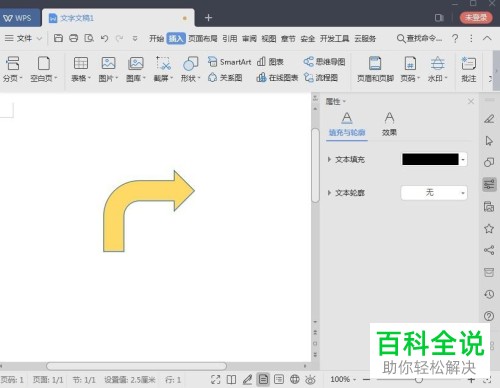Screen dimensions: 500x388
Task: Click the black text fill color swatch
Action: point(430,160)
